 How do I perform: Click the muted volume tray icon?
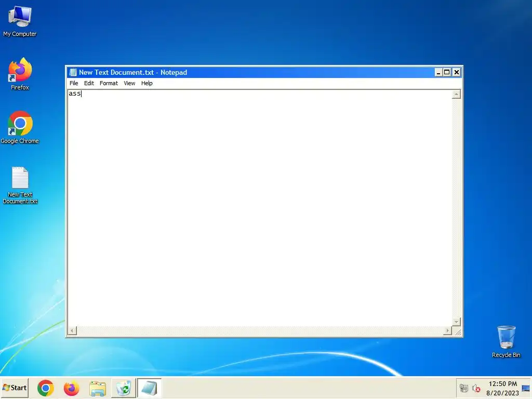(476, 388)
